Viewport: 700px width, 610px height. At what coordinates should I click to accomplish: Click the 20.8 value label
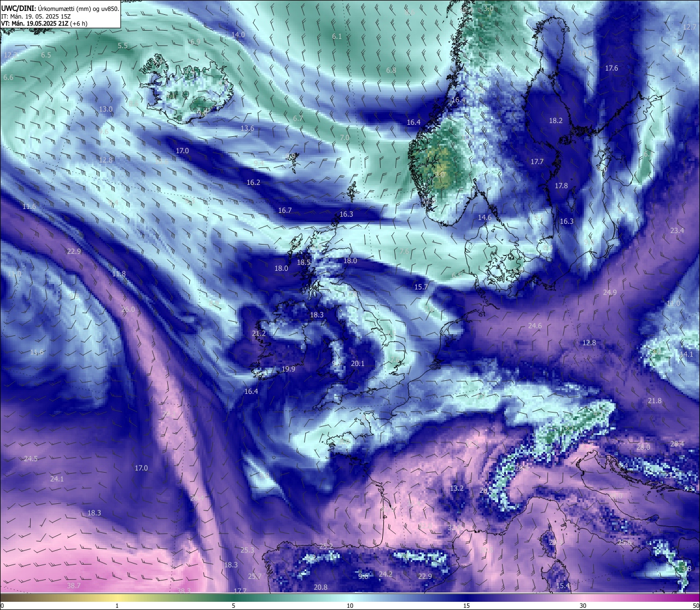click(320, 587)
